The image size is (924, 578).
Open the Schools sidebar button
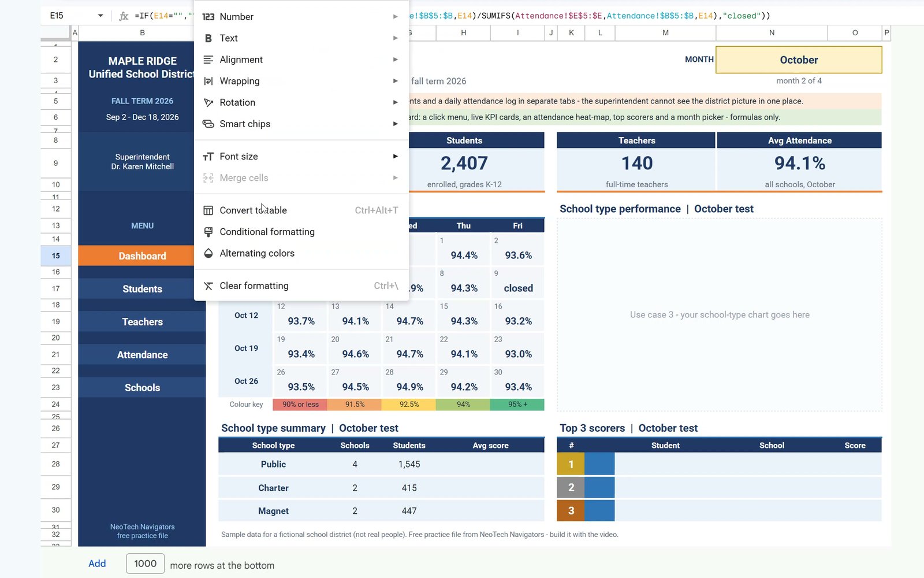point(142,388)
